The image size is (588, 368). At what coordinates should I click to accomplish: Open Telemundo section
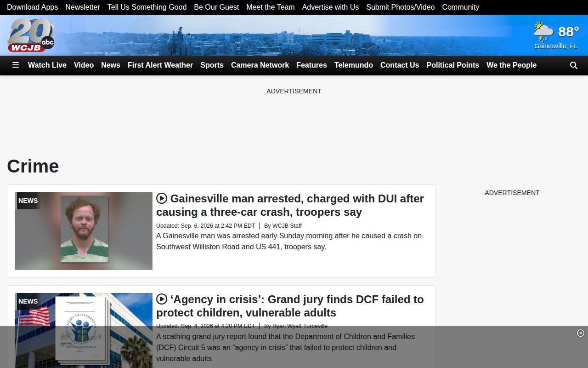point(354,65)
